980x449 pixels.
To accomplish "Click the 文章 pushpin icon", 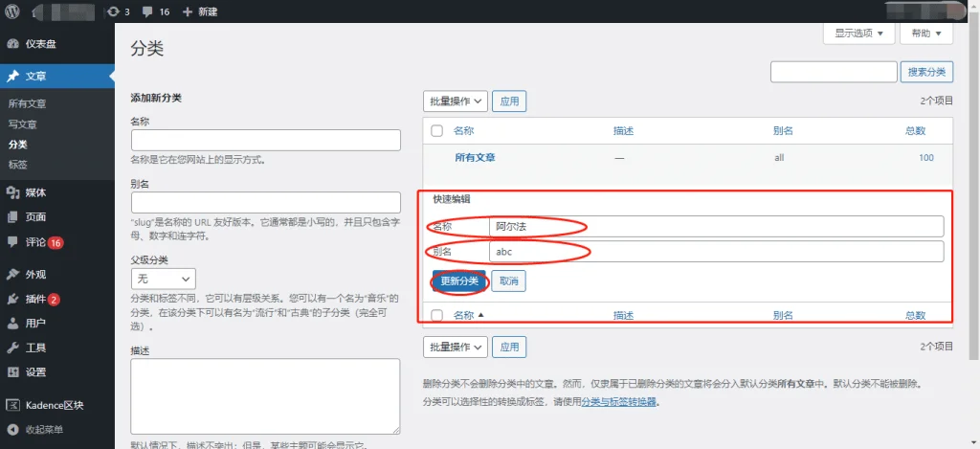I will tap(12, 77).
